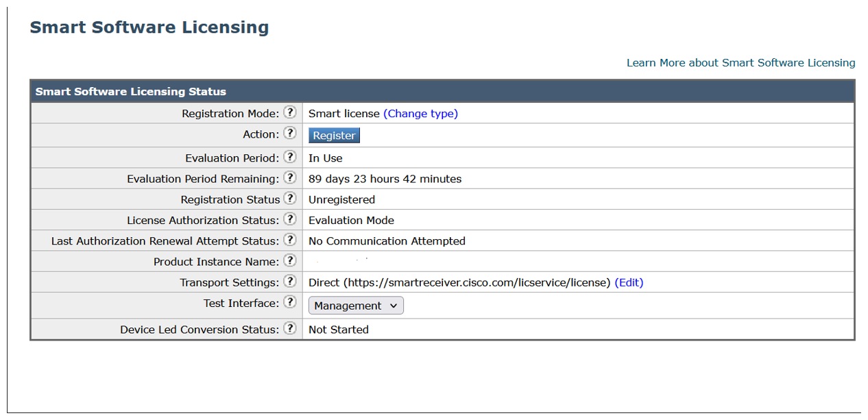
Task: Click the Product Instance Name help icon
Action: (x=290, y=261)
